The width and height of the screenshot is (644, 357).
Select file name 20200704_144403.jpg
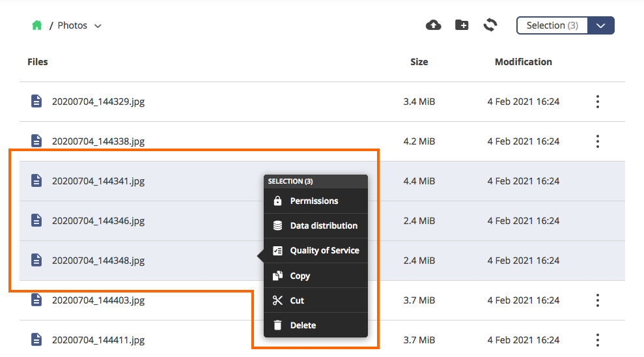[98, 300]
